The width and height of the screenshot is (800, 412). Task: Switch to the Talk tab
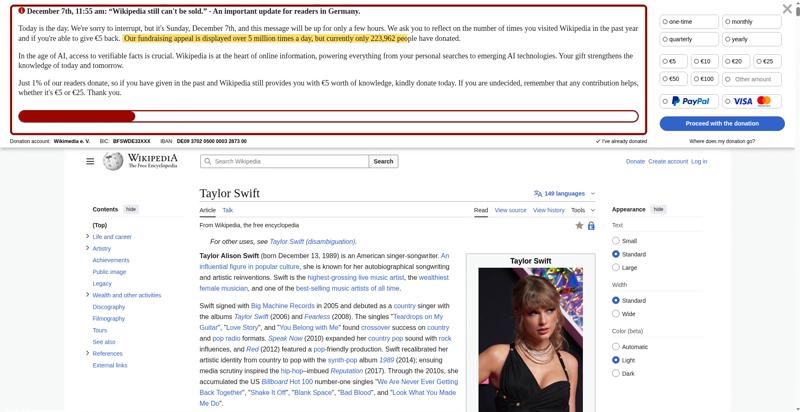click(x=228, y=210)
